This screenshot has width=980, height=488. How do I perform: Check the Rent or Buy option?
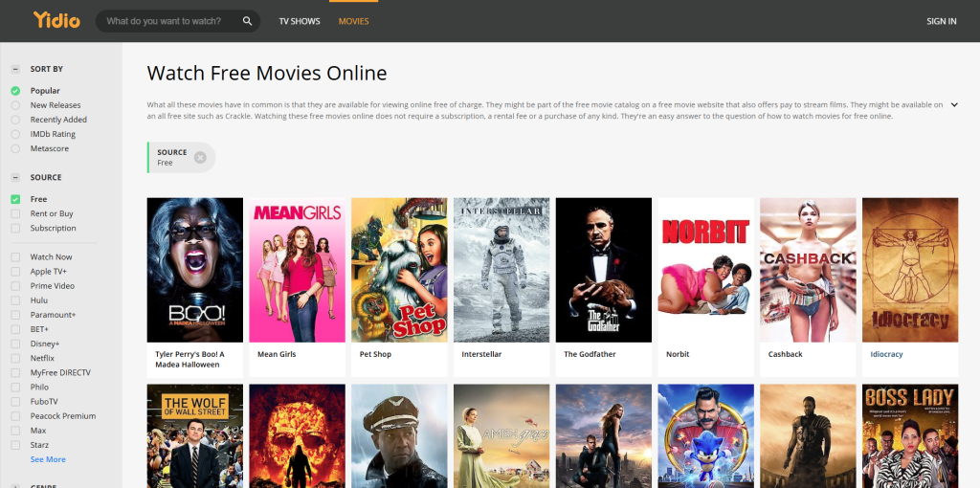[15, 213]
